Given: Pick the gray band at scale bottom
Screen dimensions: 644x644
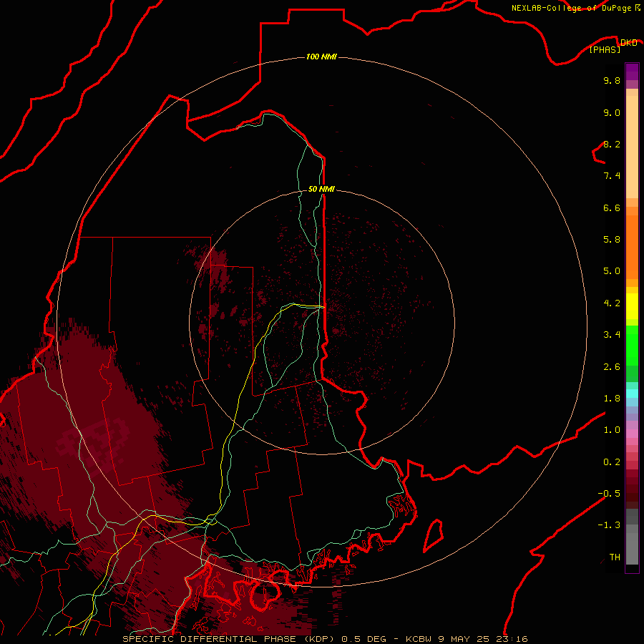Looking at the screenshot, I should tap(632, 548).
